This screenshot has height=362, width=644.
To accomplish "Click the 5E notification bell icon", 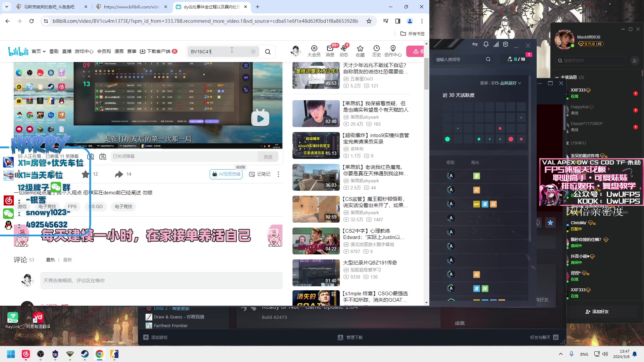I will 486,45.
